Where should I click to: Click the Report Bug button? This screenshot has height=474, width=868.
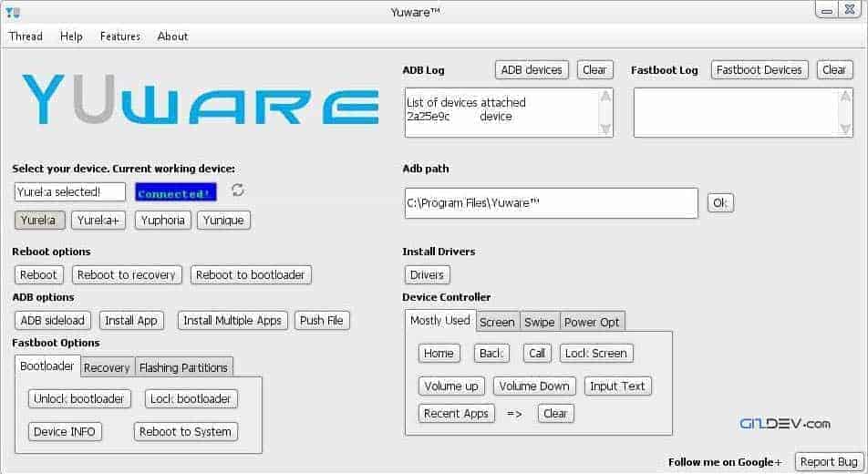[829, 462]
